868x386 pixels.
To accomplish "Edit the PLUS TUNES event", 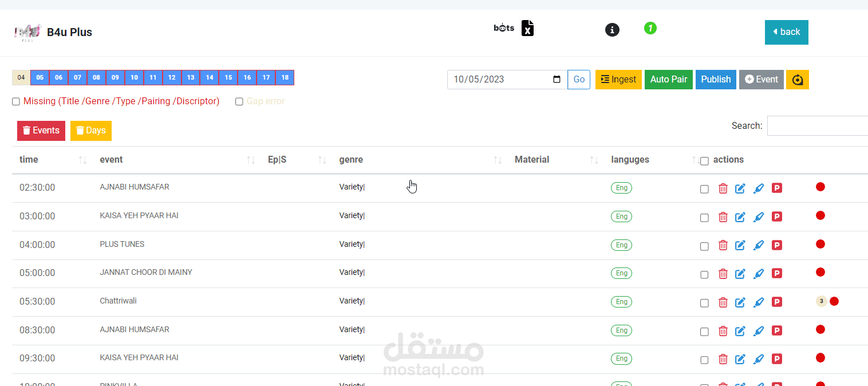I will pyautogui.click(x=740, y=245).
